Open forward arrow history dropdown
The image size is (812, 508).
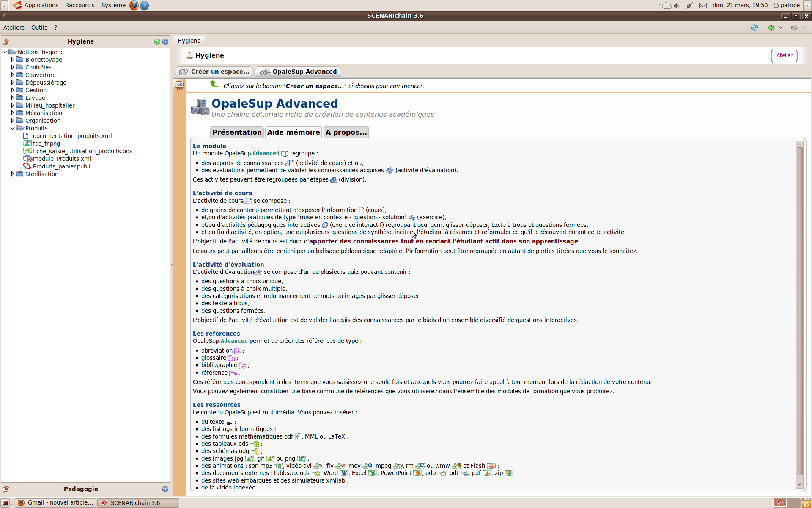pos(804,28)
